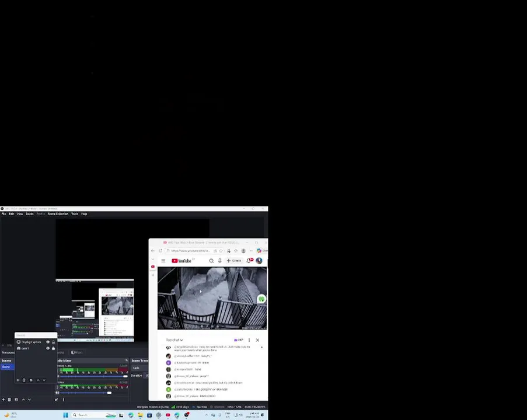Screen dimensions: 527x420
Task: Open the scene filters icon in Scenes toolbar
Action: [x=16, y=400]
